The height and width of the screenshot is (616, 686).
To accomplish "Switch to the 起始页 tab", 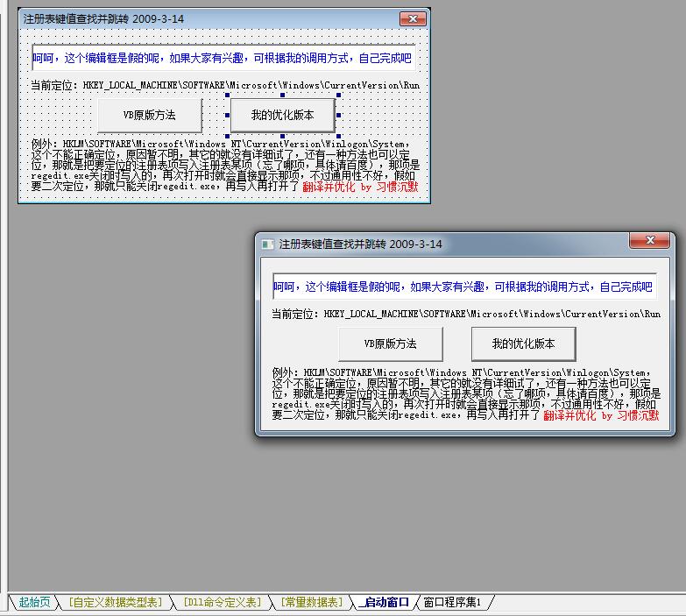I will pos(34,602).
